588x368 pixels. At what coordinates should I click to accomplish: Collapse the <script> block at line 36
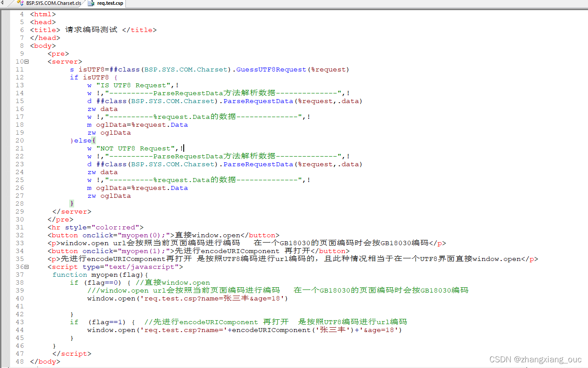26,267
